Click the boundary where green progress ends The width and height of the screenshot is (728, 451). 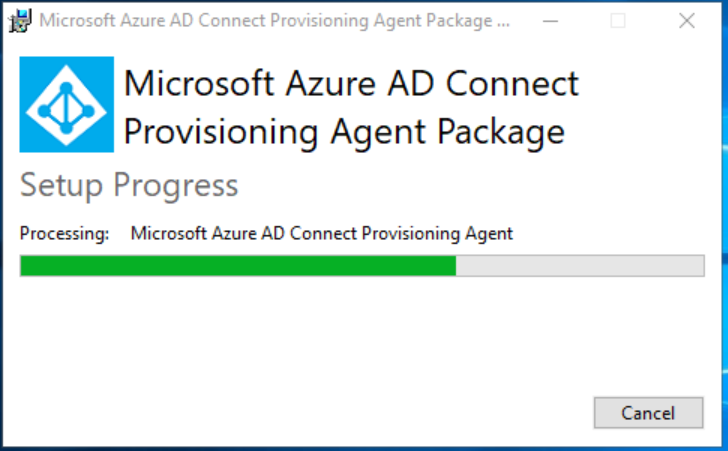(x=457, y=265)
